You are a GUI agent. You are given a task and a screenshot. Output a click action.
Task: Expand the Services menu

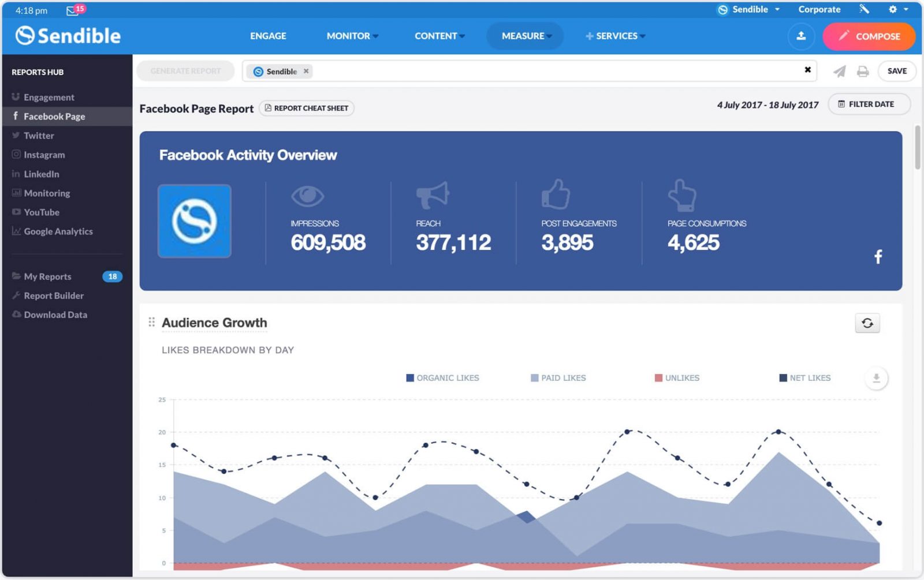pyautogui.click(x=615, y=36)
